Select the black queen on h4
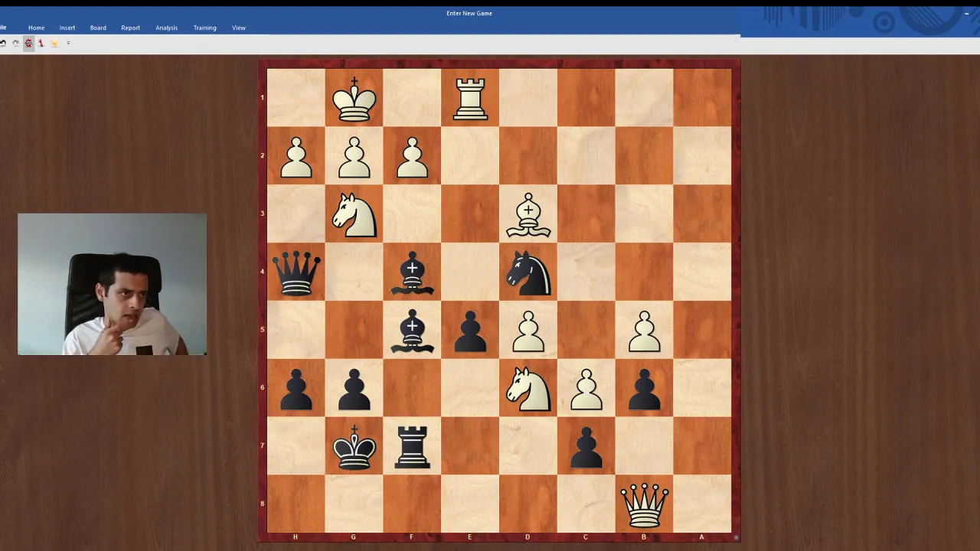980x551 pixels. tap(296, 273)
